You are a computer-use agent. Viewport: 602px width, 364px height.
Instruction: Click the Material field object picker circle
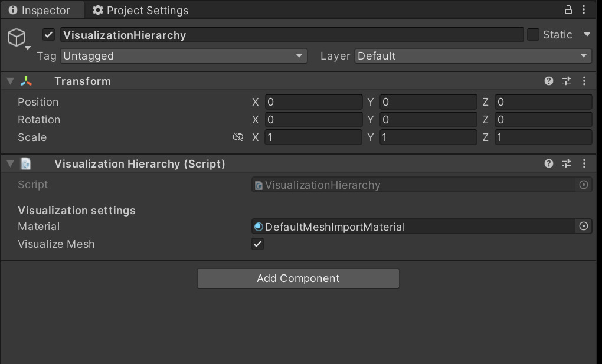[584, 226]
